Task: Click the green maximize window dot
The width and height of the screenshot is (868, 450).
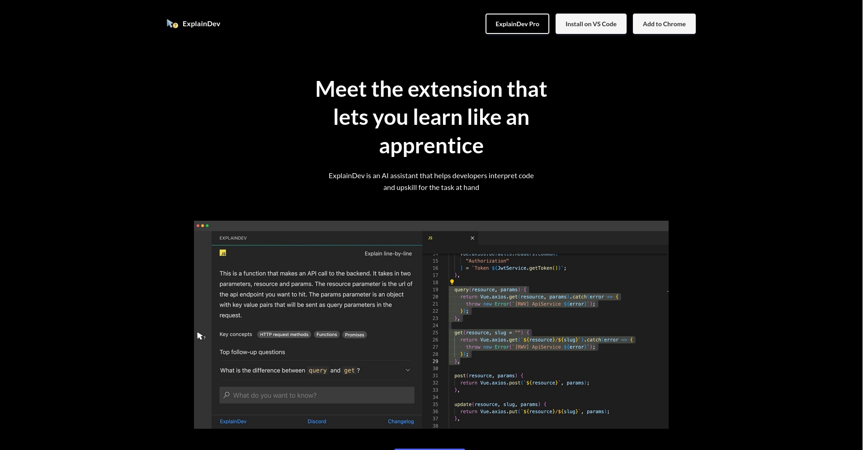Action: pos(207,226)
